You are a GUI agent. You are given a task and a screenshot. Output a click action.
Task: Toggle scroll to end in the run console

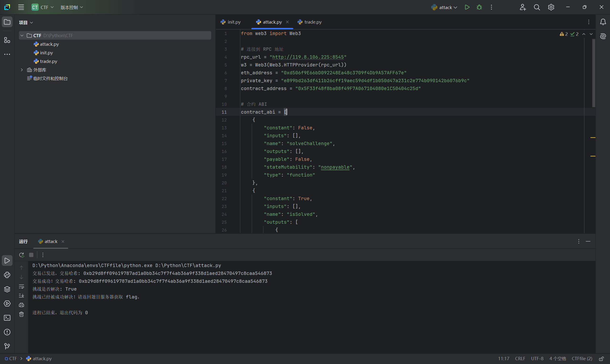coord(22,296)
